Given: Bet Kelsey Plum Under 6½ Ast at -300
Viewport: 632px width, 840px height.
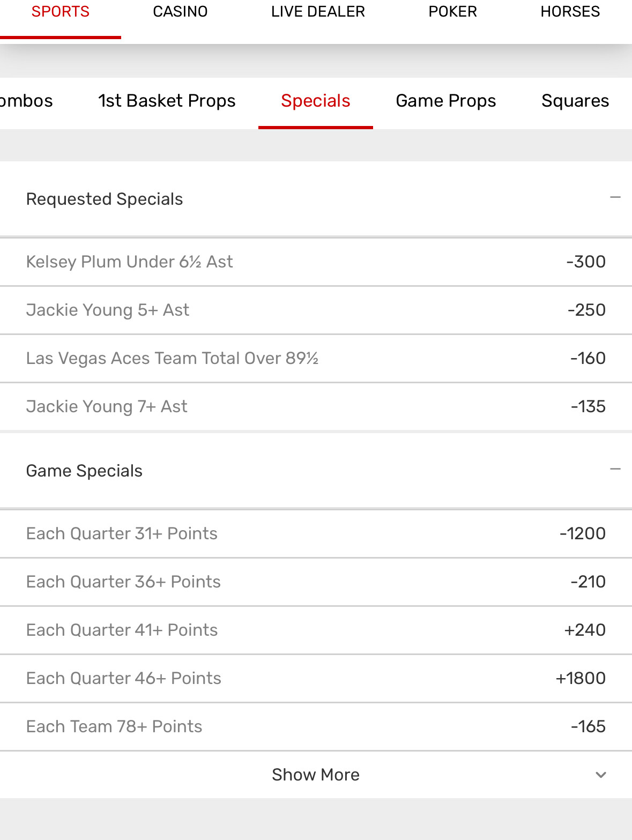Looking at the screenshot, I should coord(585,262).
